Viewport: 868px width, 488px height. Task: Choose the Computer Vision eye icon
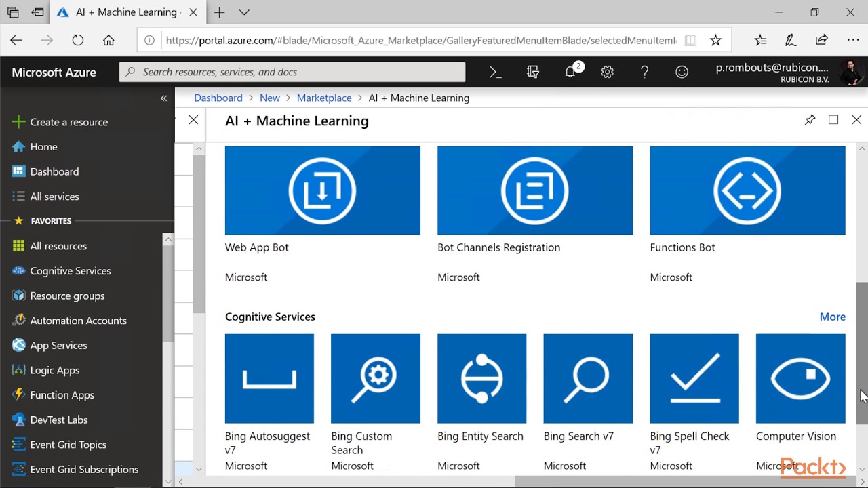801,378
